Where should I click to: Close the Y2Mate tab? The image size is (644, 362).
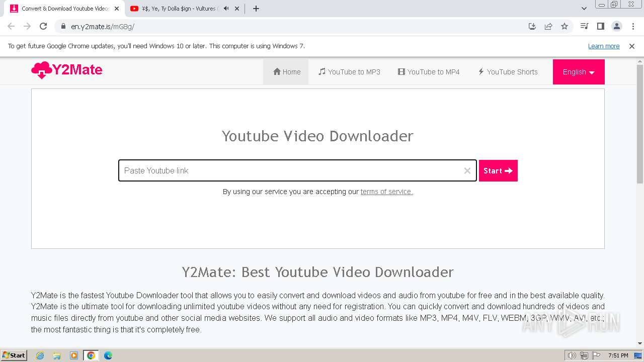click(117, 9)
